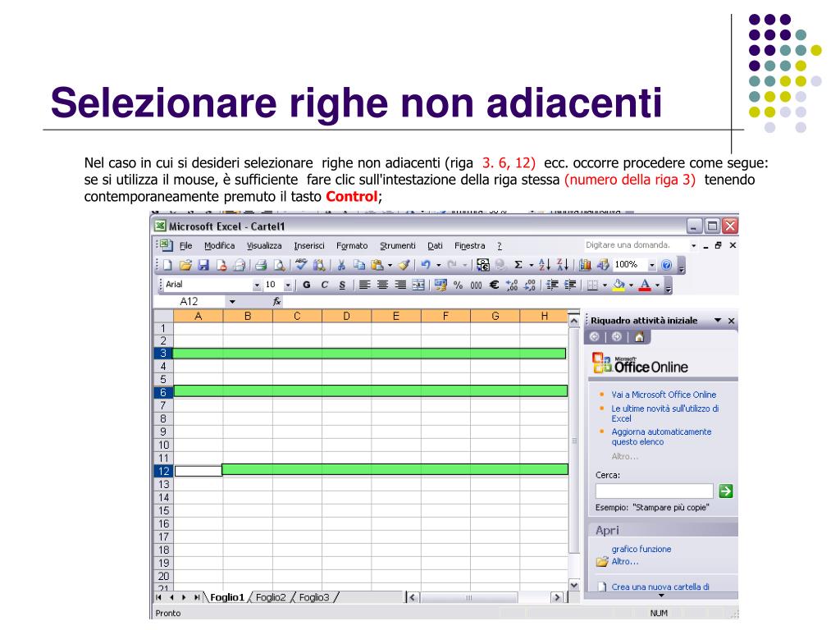Toggle bold (G) formatting
The width and height of the screenshot is (840, 630).
pyautogui.click(x=307, y=285)
